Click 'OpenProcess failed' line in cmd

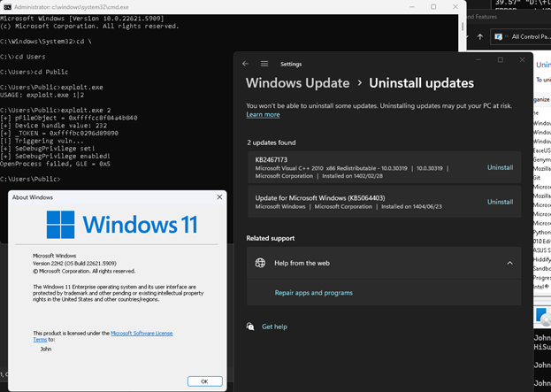click(55, 164)
